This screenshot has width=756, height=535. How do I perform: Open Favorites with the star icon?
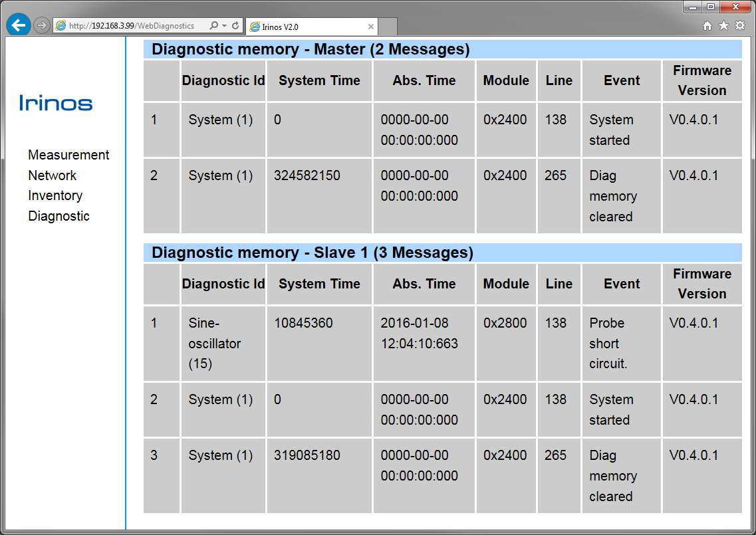[x=723, y=25]
